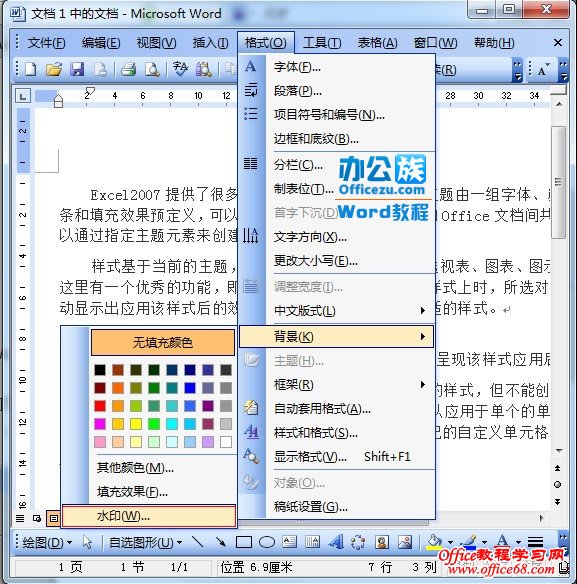The image size is (577, 584).
Task: Open the View (视图) menu
Action: [156, 43]
